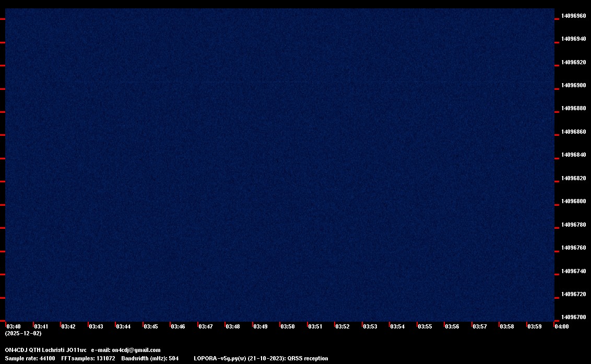Click the (2025-12-02) date text
This screenshot has height=364, width=591.
pos(23,333)
